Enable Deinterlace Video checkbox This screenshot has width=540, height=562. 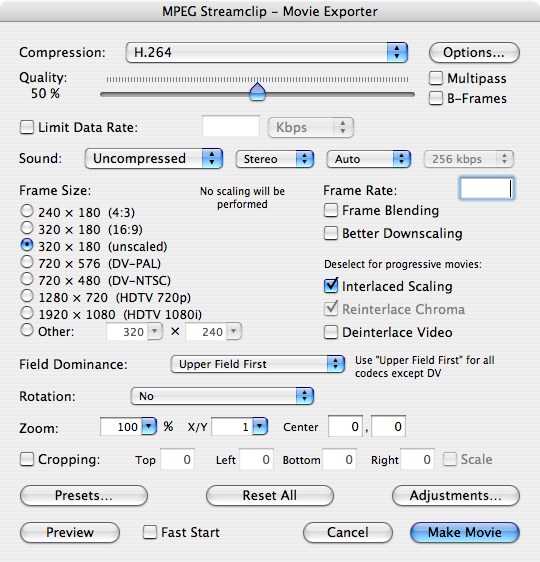331,332
